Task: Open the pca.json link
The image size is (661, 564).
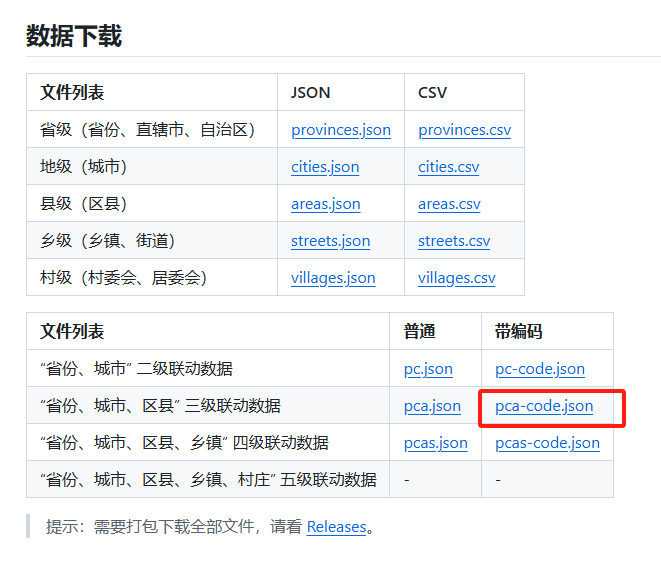Action: [x=432, y=406]
